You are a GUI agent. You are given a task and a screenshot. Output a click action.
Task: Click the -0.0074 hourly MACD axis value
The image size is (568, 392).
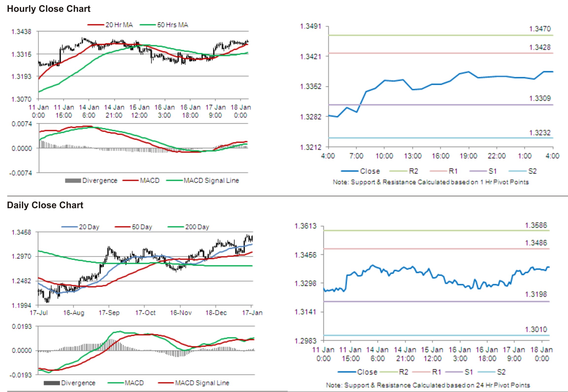coord(21,173)
